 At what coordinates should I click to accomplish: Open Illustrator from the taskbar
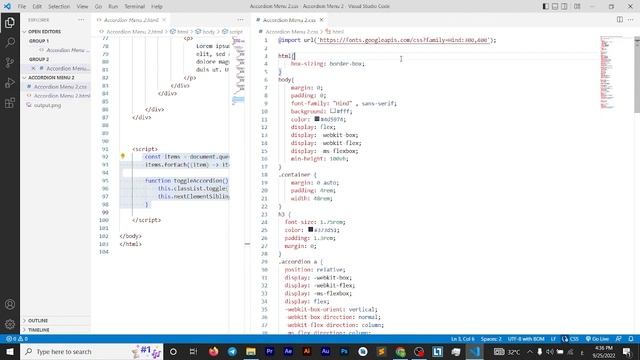click(307, 351)
